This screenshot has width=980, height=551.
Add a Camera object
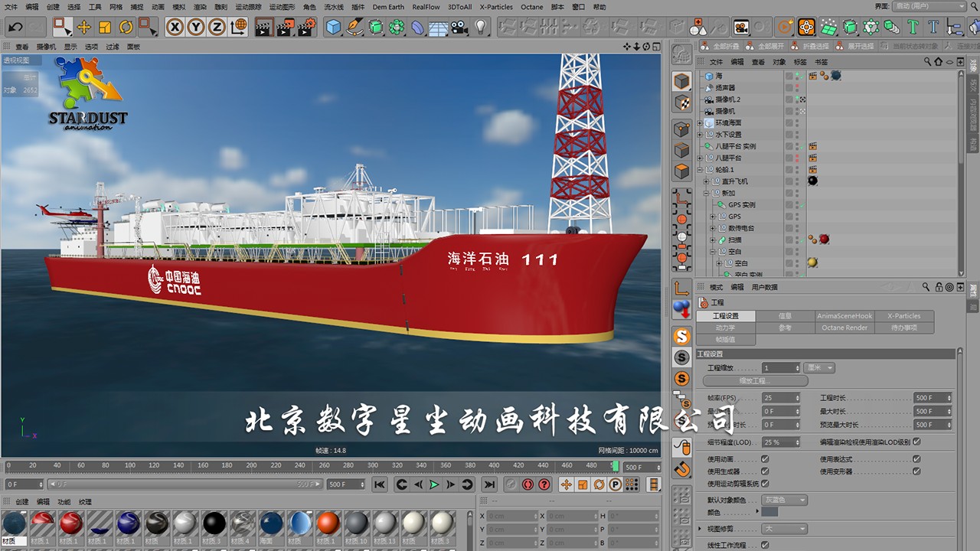tap(459, 28)
